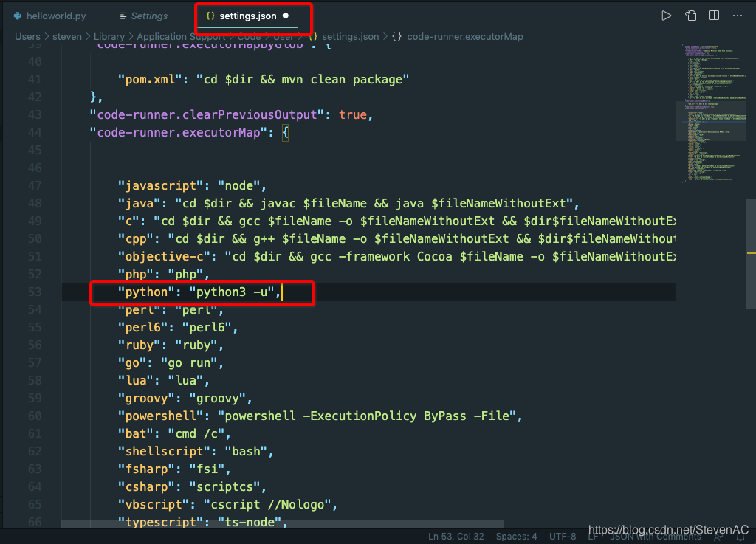
Task: Click the "bash" value
Action: tap(246, 452)
